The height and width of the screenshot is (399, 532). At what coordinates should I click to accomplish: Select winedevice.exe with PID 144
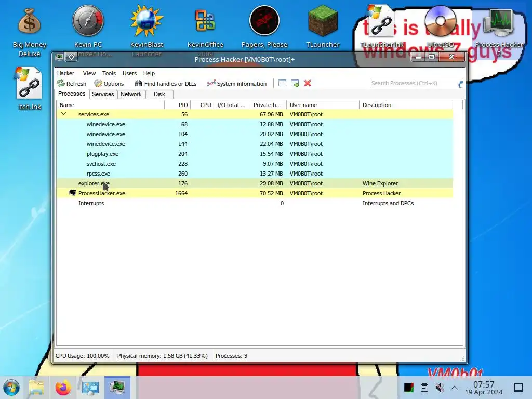click(x=255, y=144)
